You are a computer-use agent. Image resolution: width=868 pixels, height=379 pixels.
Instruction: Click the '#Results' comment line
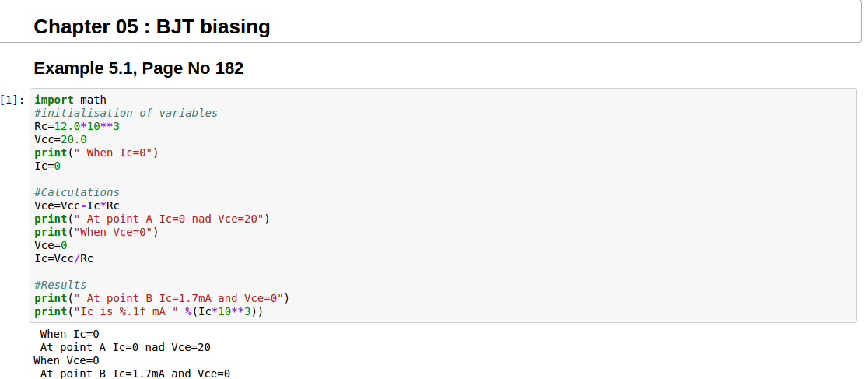tap(61, 285)
